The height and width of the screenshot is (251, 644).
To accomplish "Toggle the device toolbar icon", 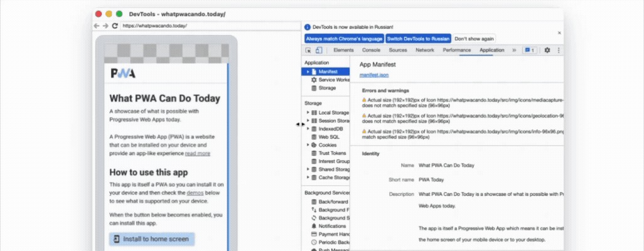I will [319, 50].
